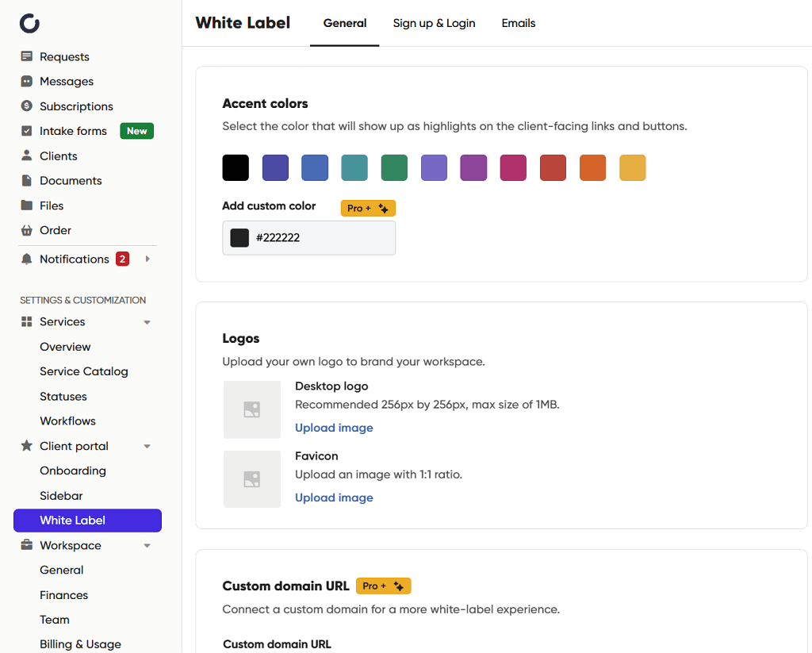Open Onboarding under Client portal
Image resolution: width=812 pixels, height=653 pixels.
click(73, 471)
